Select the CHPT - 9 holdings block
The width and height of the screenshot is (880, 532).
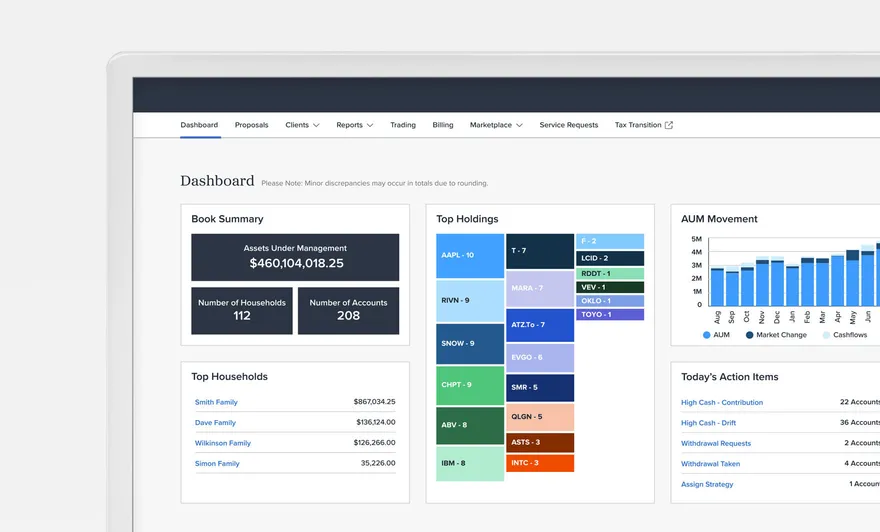click(x=470, y=386)
